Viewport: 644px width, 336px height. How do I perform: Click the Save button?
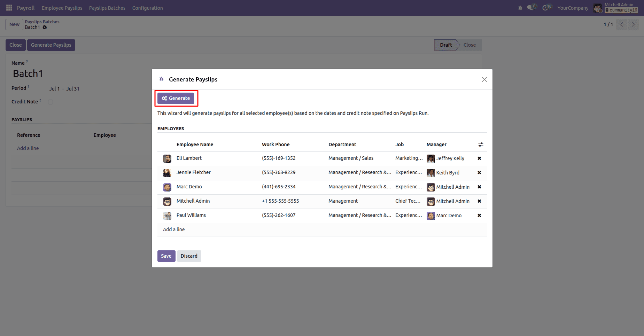pos(166,256)
